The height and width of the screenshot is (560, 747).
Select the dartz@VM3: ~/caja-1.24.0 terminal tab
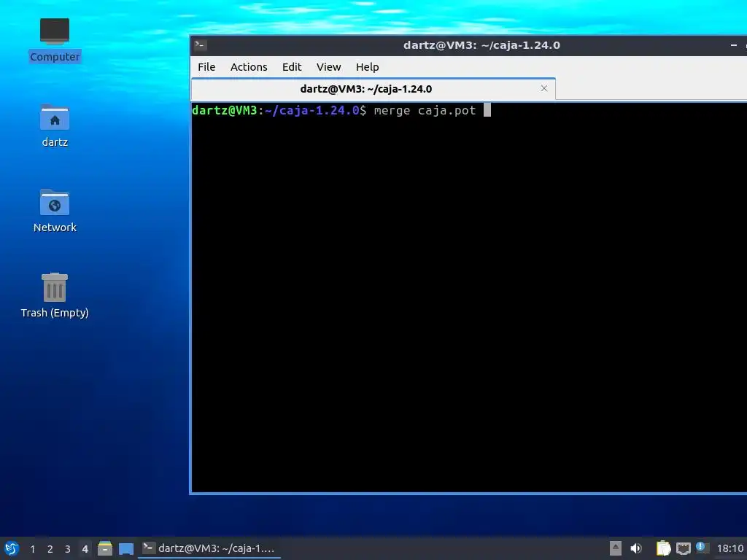[373, 89]
